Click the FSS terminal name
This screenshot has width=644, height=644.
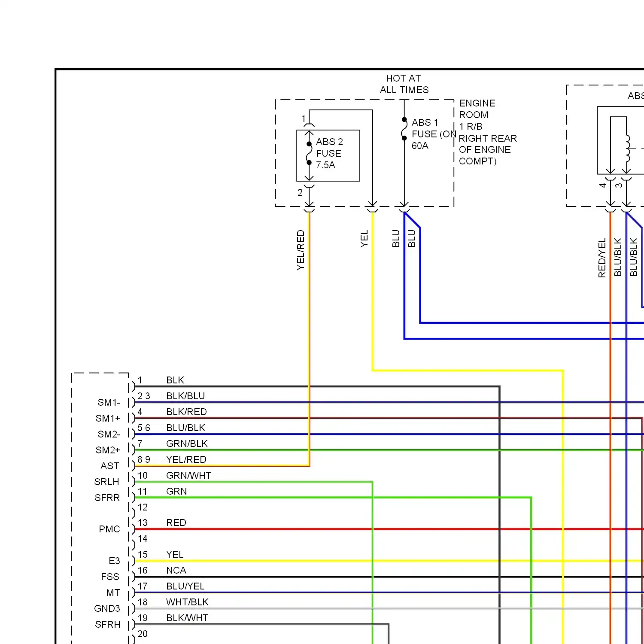(110, 577)
